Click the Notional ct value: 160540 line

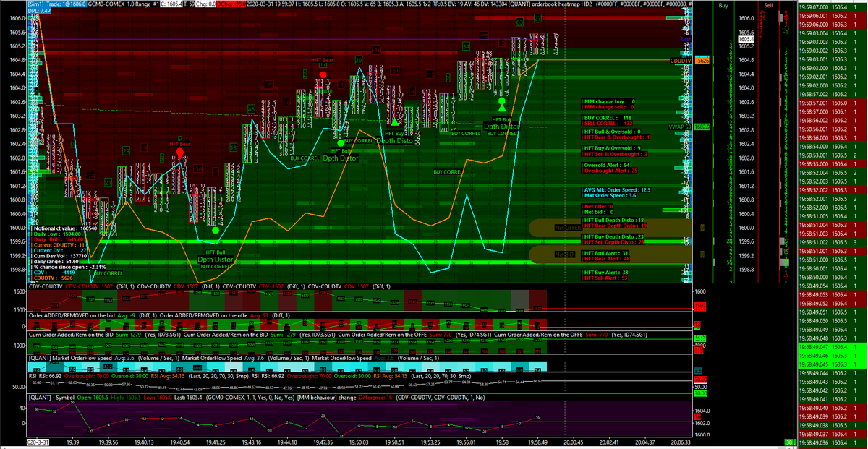pyautogui.click(x=64, y=228)
